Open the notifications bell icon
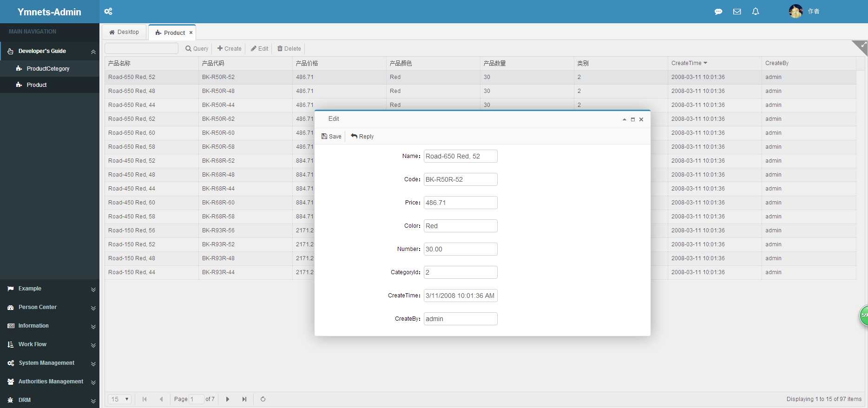Screen dimensions: 868x408 pos(756,12)
